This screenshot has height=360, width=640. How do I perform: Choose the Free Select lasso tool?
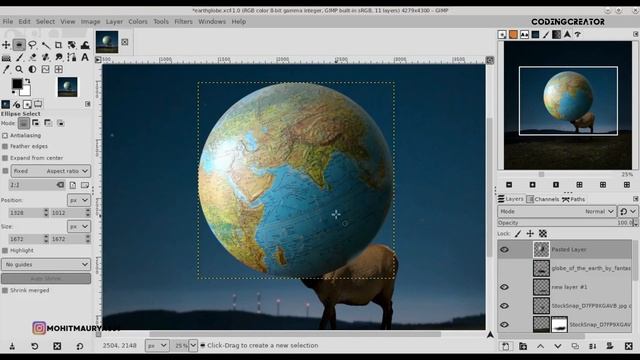coord(32,44)
